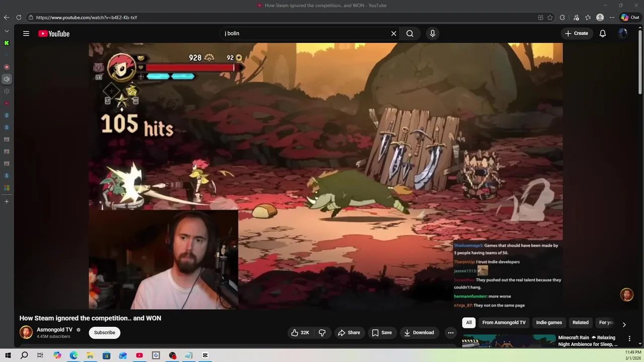Click floating avatar badge at page right
The image size is (644, 362).
pos(626,295)
